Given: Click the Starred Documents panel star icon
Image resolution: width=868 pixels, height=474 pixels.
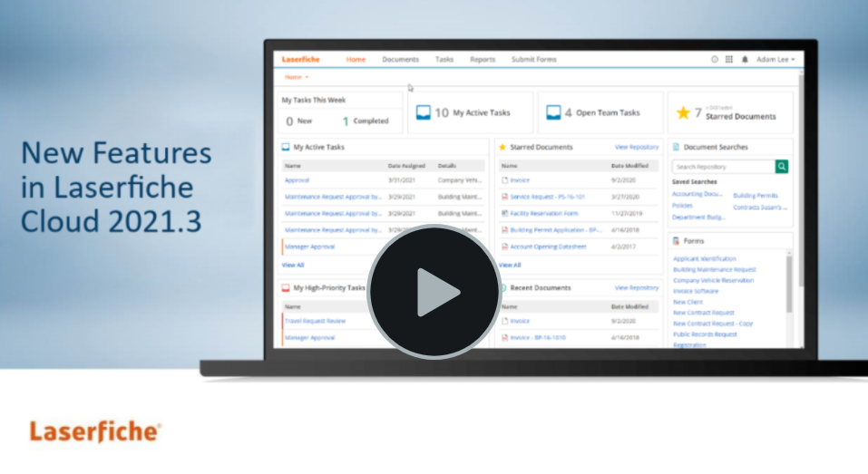Looking at the screenshot, I should [502, 147].
